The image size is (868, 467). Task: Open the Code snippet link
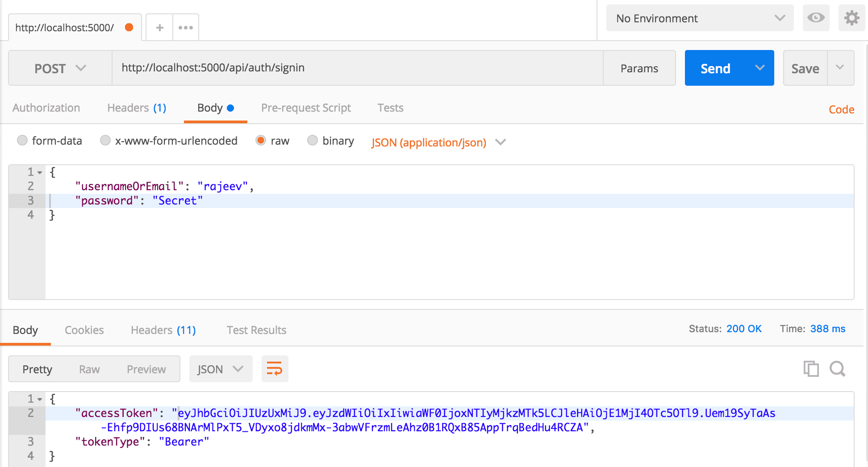click(841, 109)
